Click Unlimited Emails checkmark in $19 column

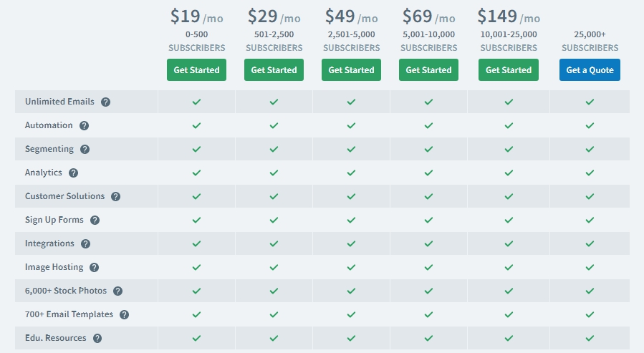tap(196, 102)
